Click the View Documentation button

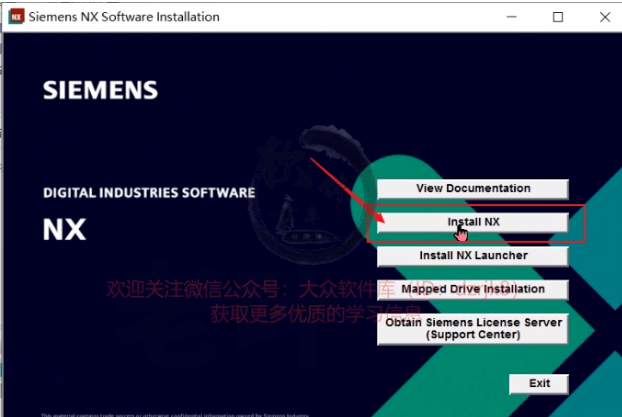point(472,189)
